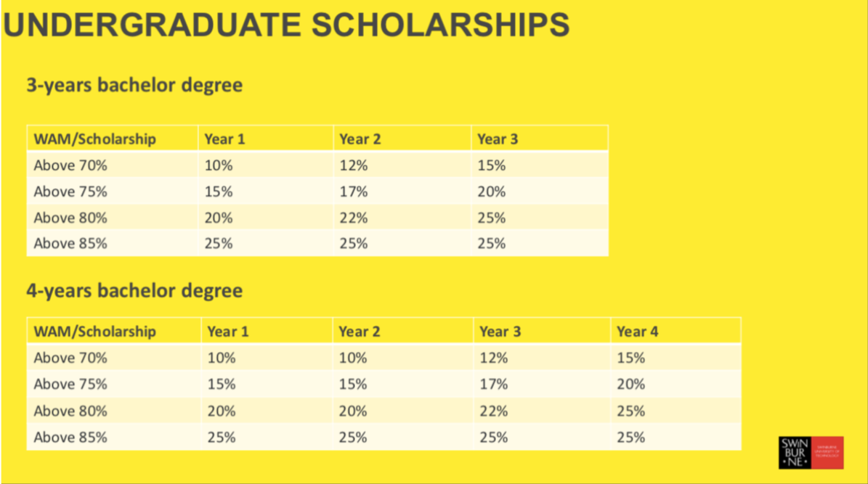Click WAM/Scholarship header in the 4-years table

[95, 332]
